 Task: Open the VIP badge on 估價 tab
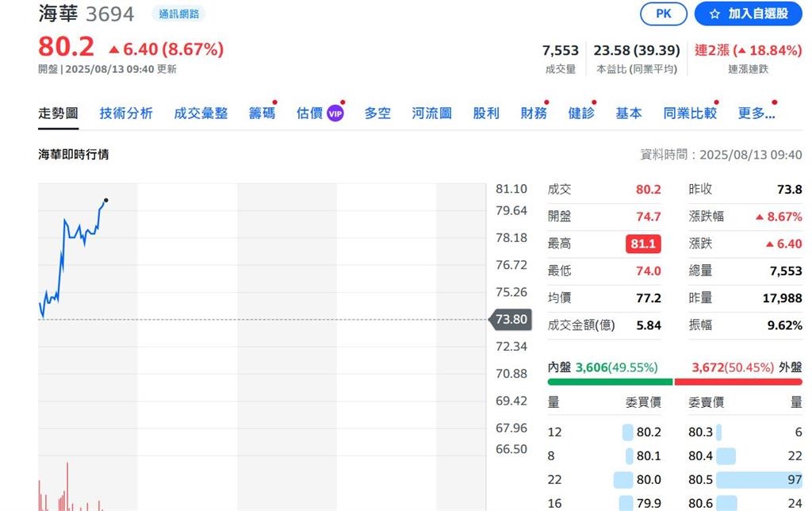coord(335,113)
